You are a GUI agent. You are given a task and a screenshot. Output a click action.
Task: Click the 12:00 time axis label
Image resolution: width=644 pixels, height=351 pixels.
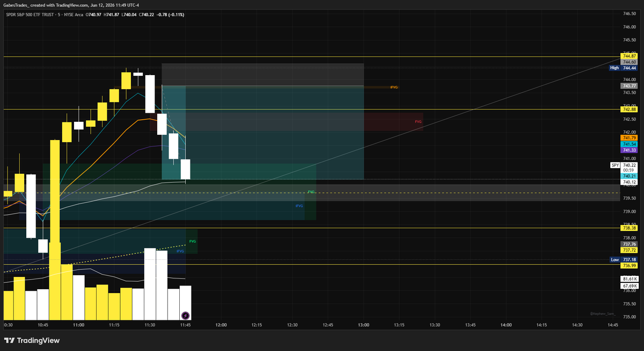pyautogui.click(x=221, y=325)
